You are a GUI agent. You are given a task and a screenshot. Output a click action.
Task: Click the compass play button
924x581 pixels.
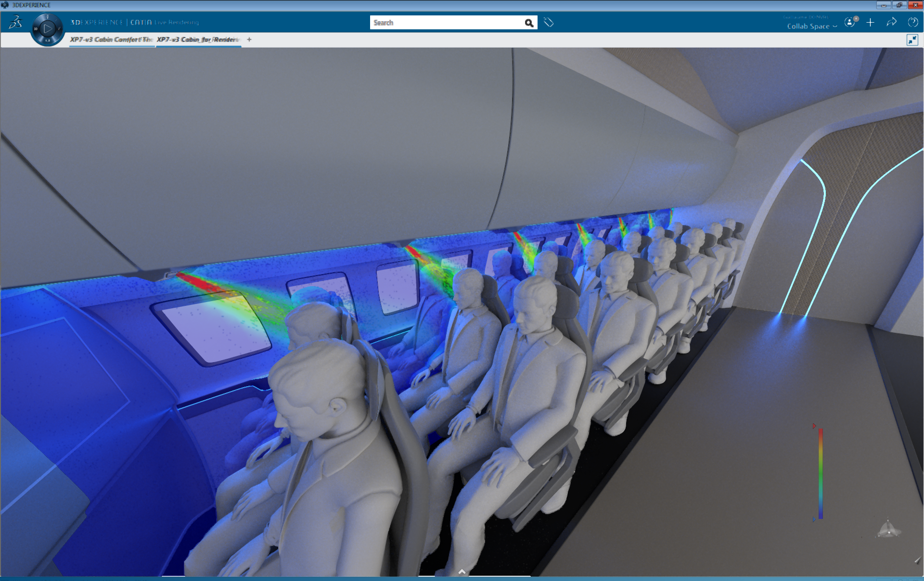(47, 29)
